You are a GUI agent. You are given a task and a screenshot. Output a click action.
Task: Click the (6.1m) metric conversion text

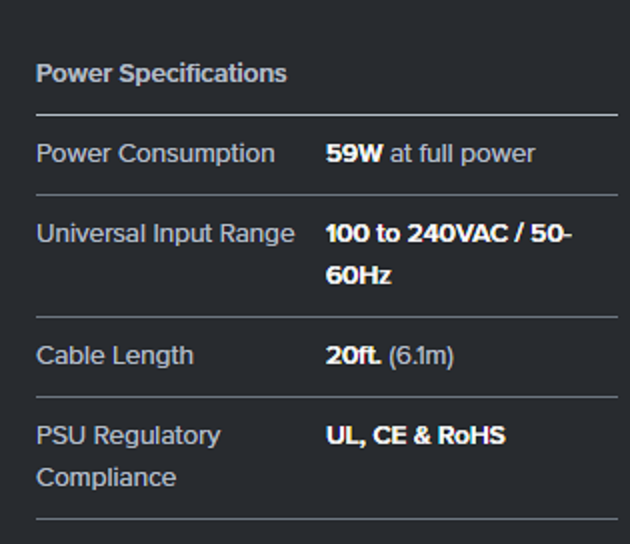421,356
